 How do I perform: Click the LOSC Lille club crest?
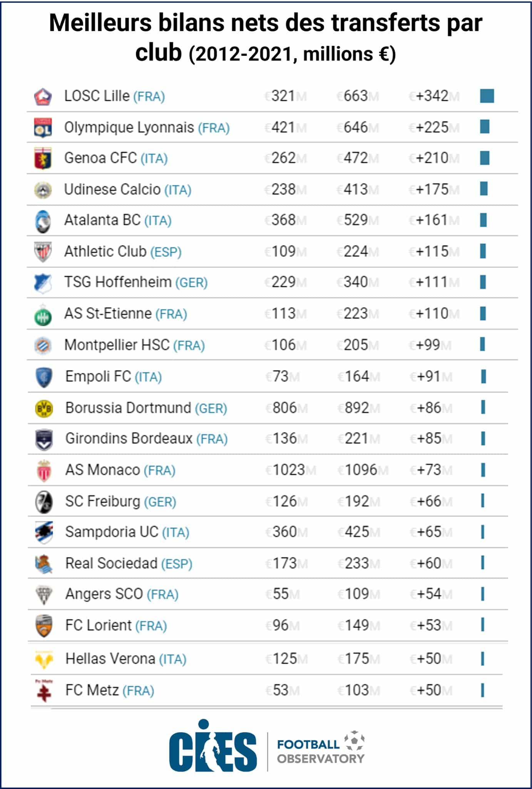pos(43,97)
